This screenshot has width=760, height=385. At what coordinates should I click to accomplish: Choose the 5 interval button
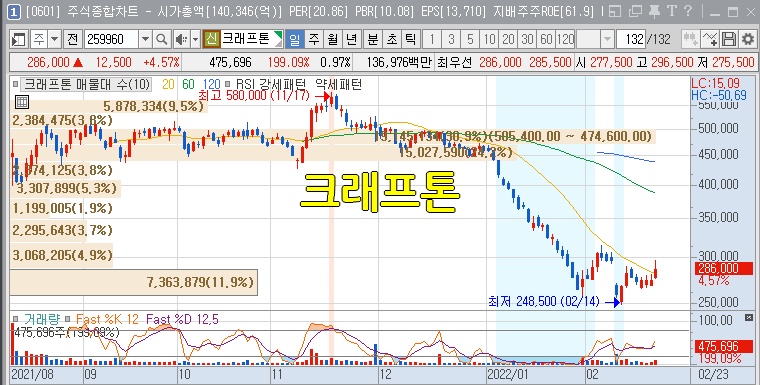[470, 39]
